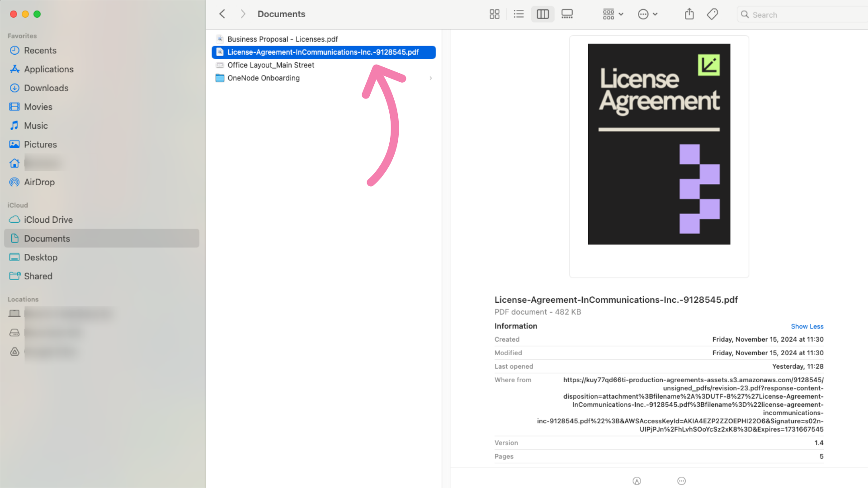Select Office Layout Main Street file
The width and height of the screenshot is (868, 488).
pyautogui.click(x=271, y=65)
